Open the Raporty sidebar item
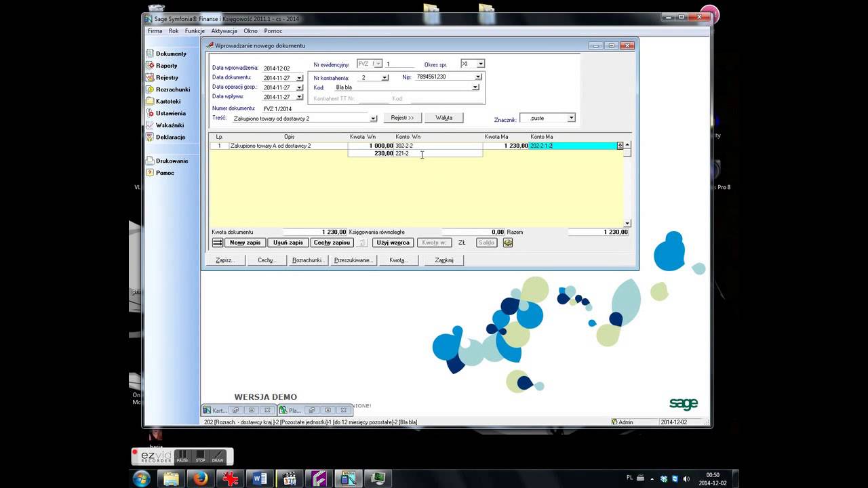This screenshot has height=488, width=868. point(162,66)
